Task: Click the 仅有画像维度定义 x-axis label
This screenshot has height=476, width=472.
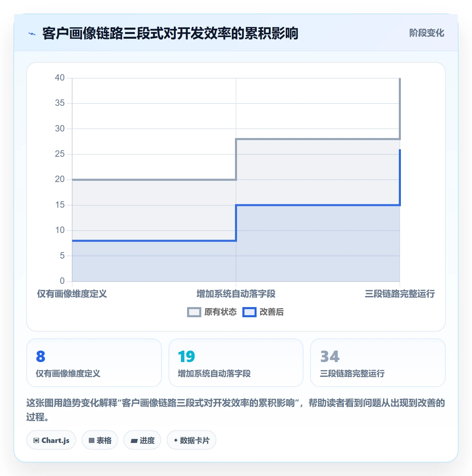Action: (72, 294)
